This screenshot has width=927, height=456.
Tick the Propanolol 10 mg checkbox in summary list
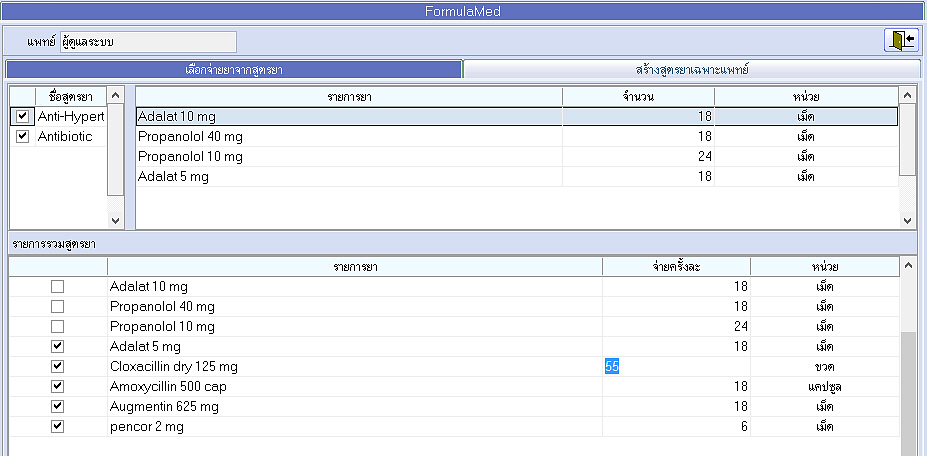coord(57,326)
